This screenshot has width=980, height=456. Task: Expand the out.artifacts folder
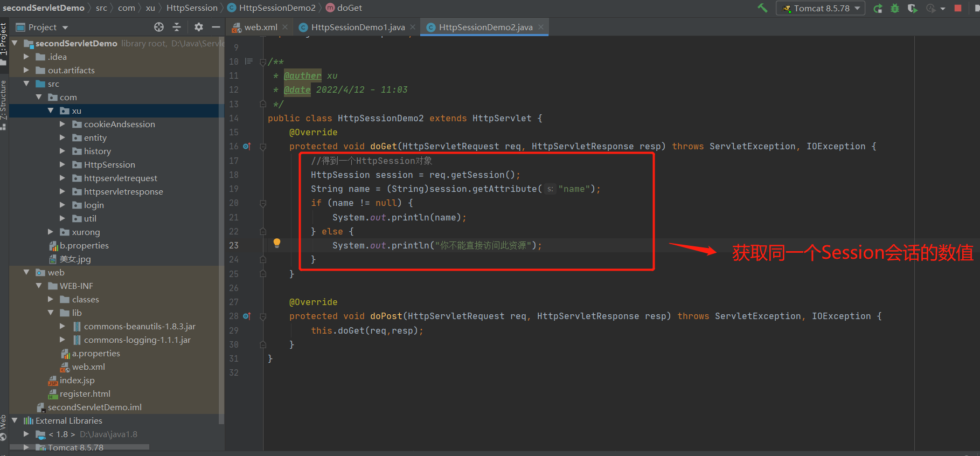pos(26,70)
